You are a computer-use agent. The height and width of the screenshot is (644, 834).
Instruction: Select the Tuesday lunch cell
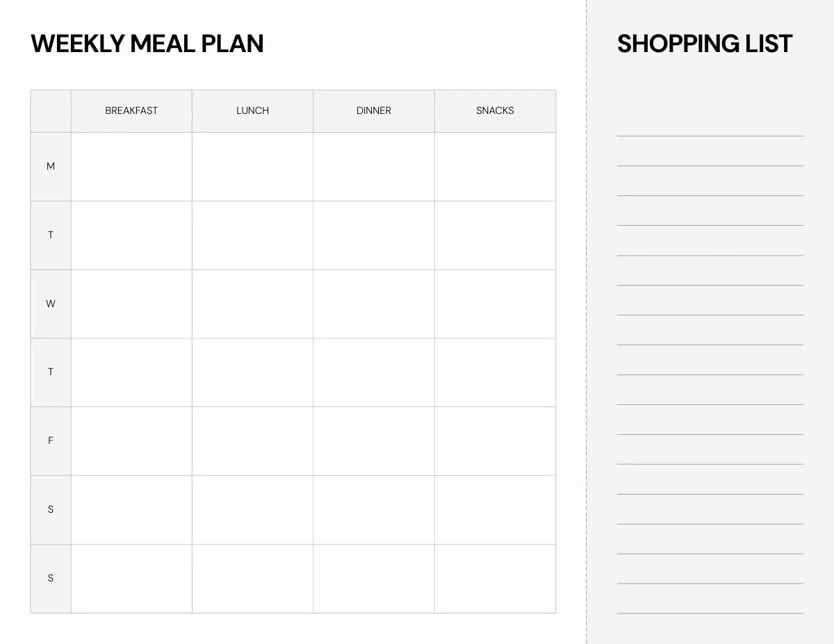(252, 236)
